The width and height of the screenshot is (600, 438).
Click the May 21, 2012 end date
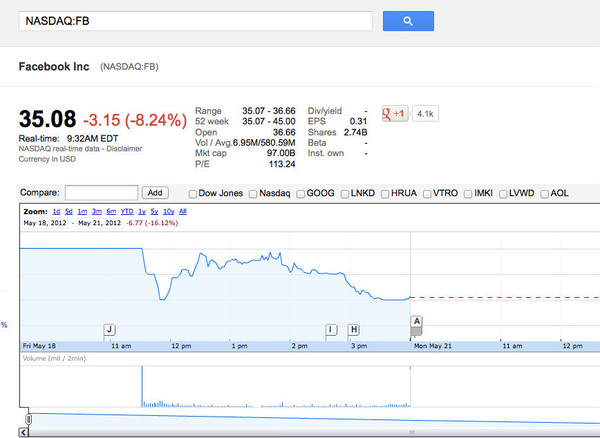click(99, 223)
